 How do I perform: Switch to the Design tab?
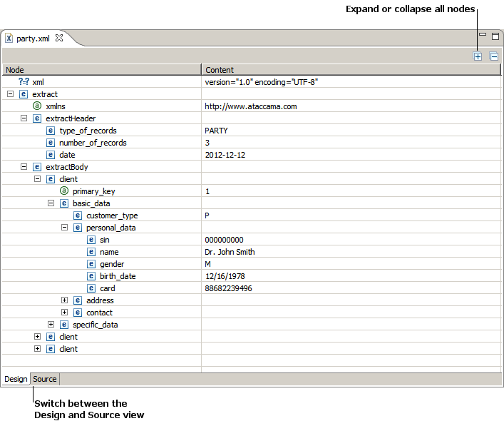coord(16,379)
